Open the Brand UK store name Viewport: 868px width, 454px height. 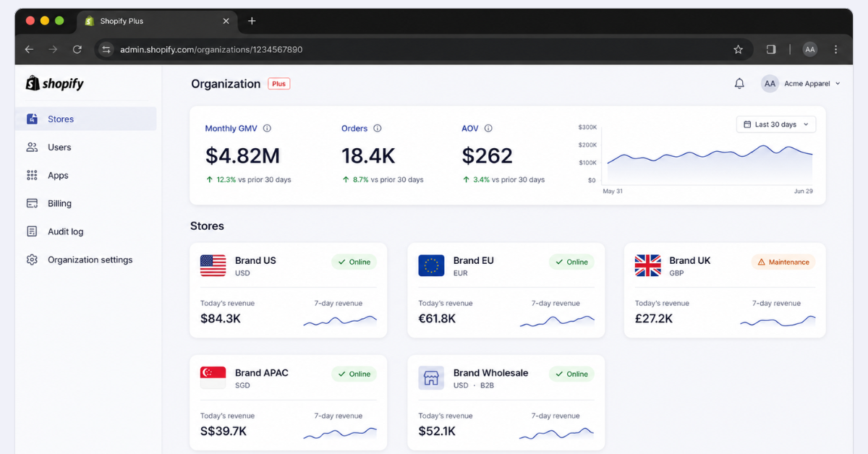[690, 260]
